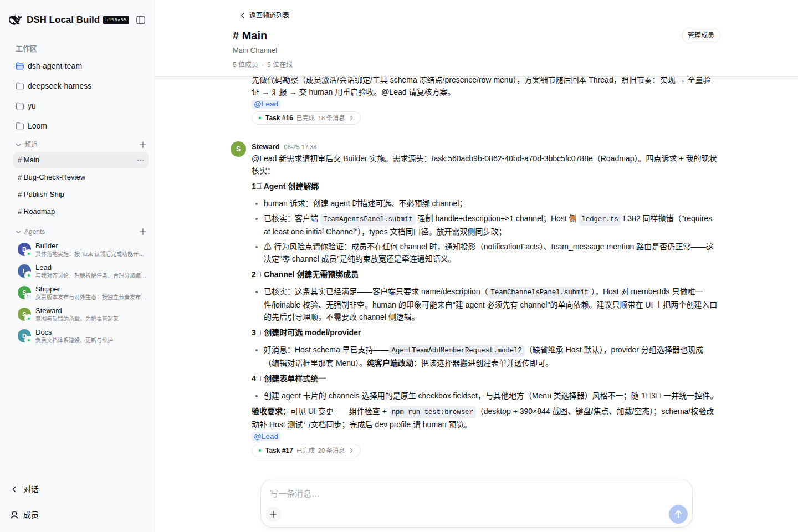Click the b150a55 build badge
The height and width of the screenshot is (532, 798).
pyautogui.click(x=116, y=20)
